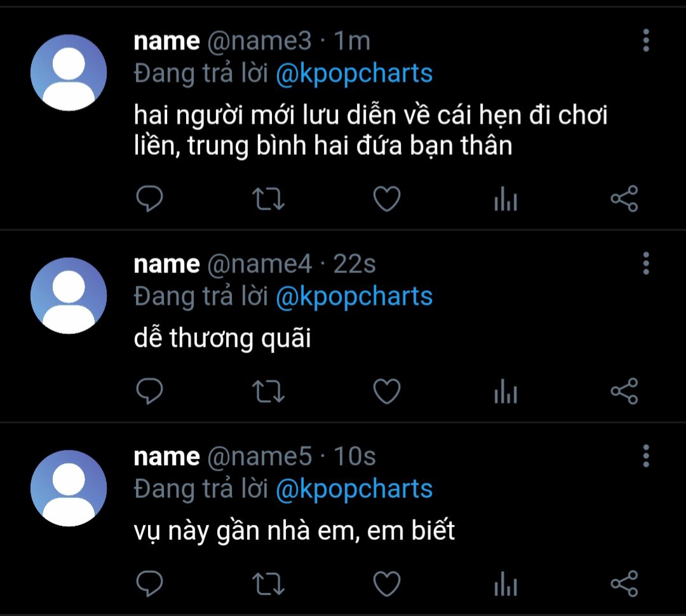Like the tweet from @name3

pos(386,199)
